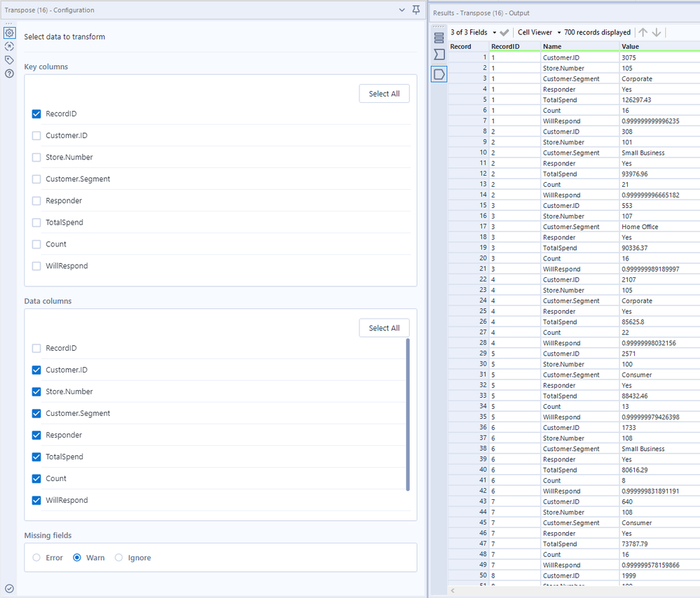This screenshot has width=700, height=598.
Task: Click the 700 records displayed label
Action: (597, 32)
